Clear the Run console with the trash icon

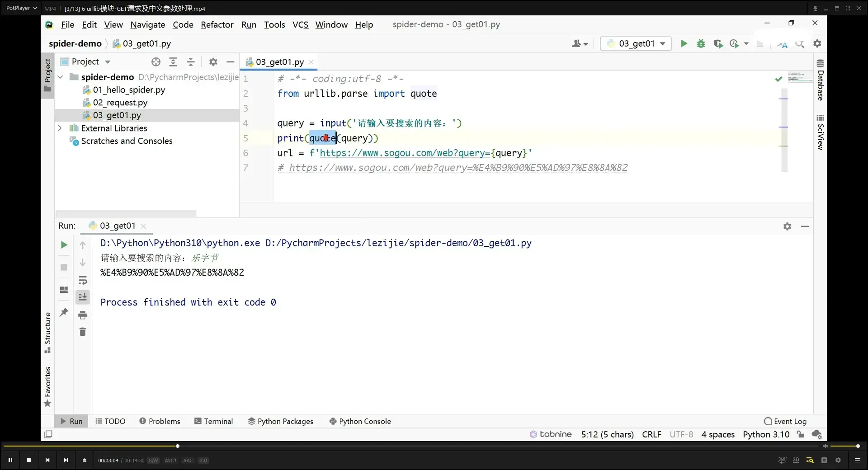click(x=83, y=332)
